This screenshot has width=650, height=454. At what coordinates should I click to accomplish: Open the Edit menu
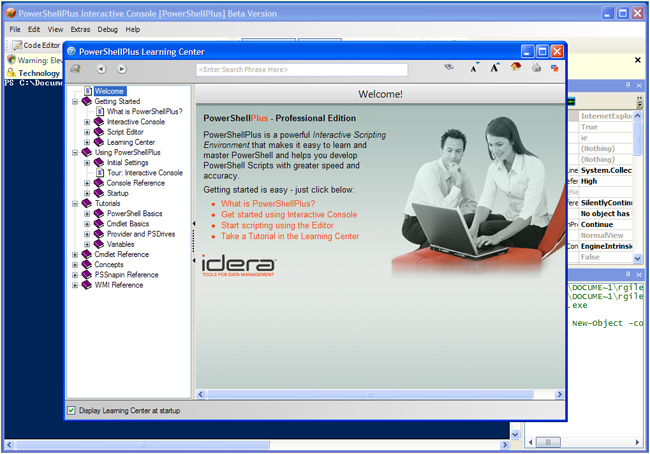point(34,29)
